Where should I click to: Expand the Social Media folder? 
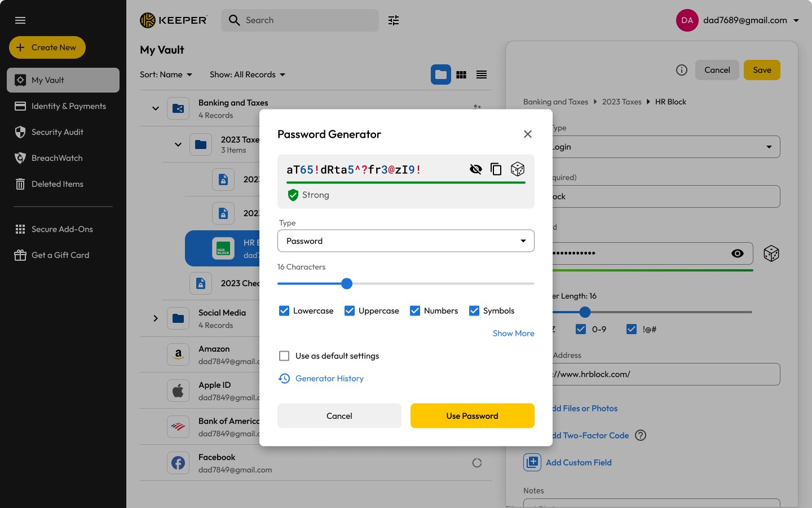pos(156,318)
